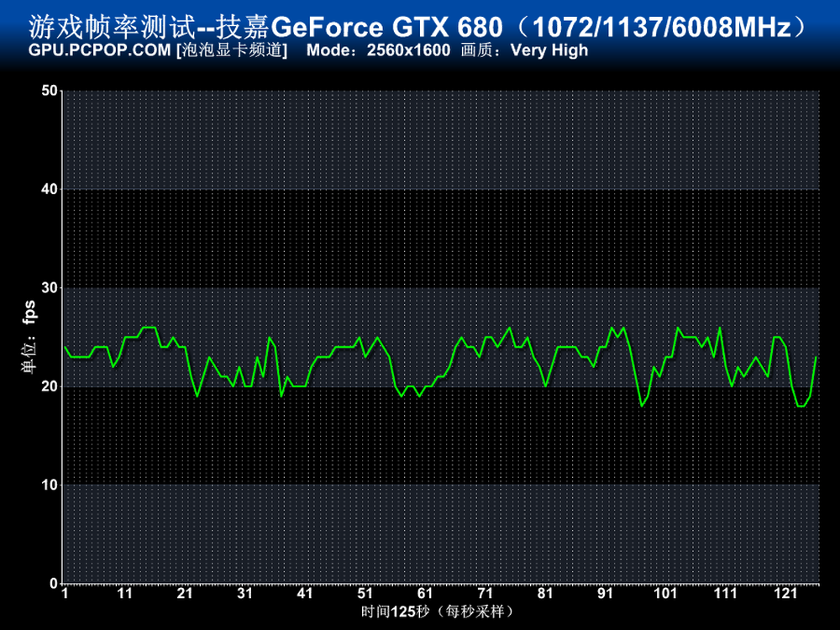Click the Mode: 2560x1600 text
Screen dimensions: 840x630
[x=378, y=50]
